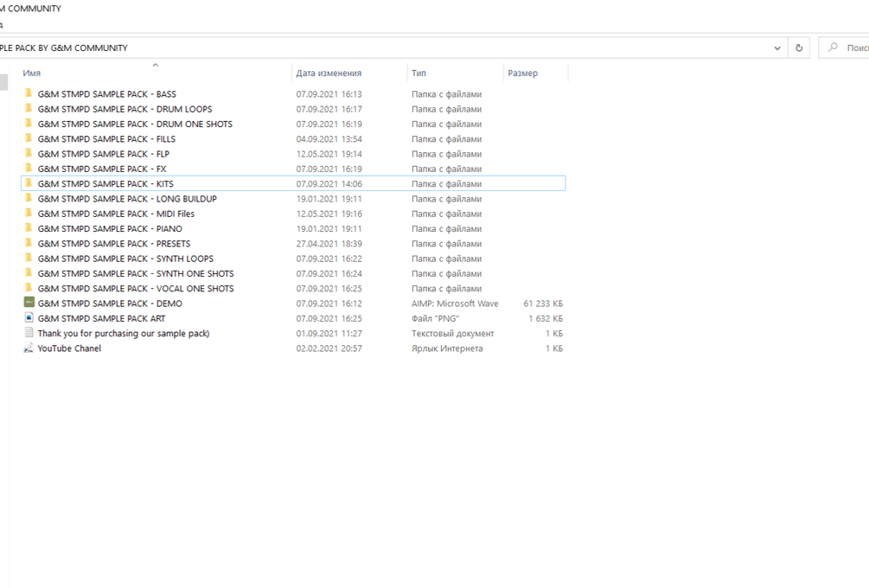The width and height of the screenshot is (869, 588).
Task: Select G&M STMPD SAMPLE PACK - DRUM LOOPS
Action: pyautogui.click(x=125, y=109)
